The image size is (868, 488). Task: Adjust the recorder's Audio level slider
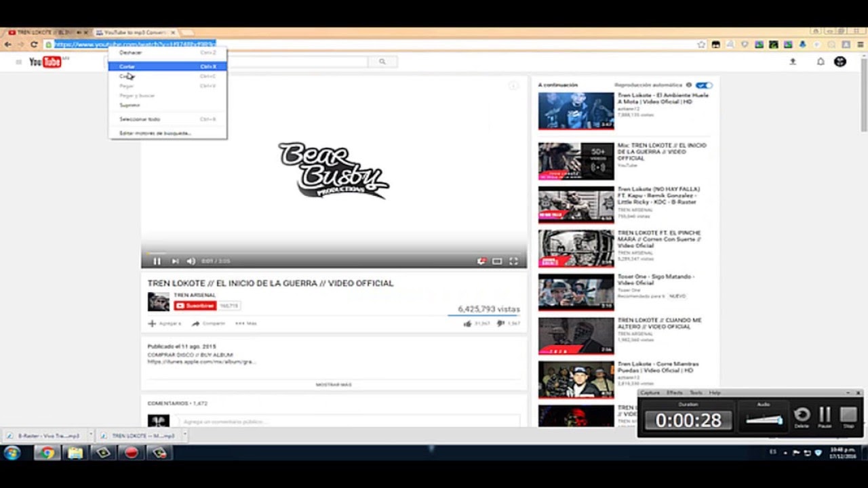click(764, 420)
